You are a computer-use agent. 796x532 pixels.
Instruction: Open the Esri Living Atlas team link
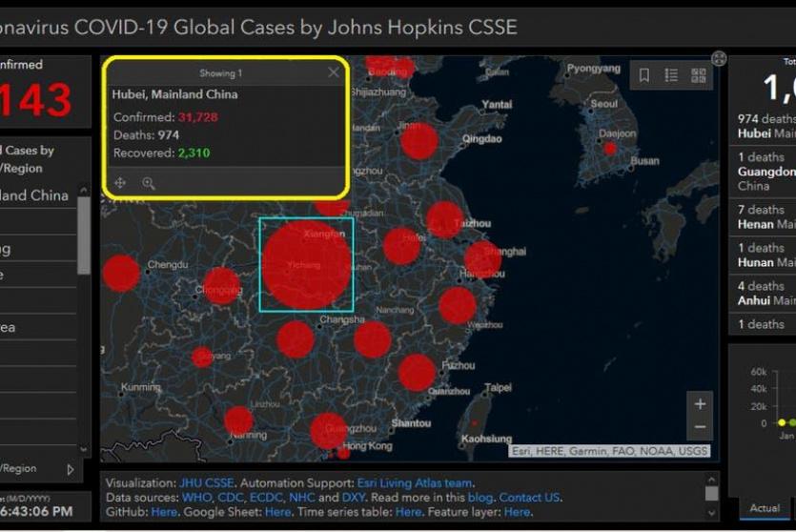click(x=414, y=483)
